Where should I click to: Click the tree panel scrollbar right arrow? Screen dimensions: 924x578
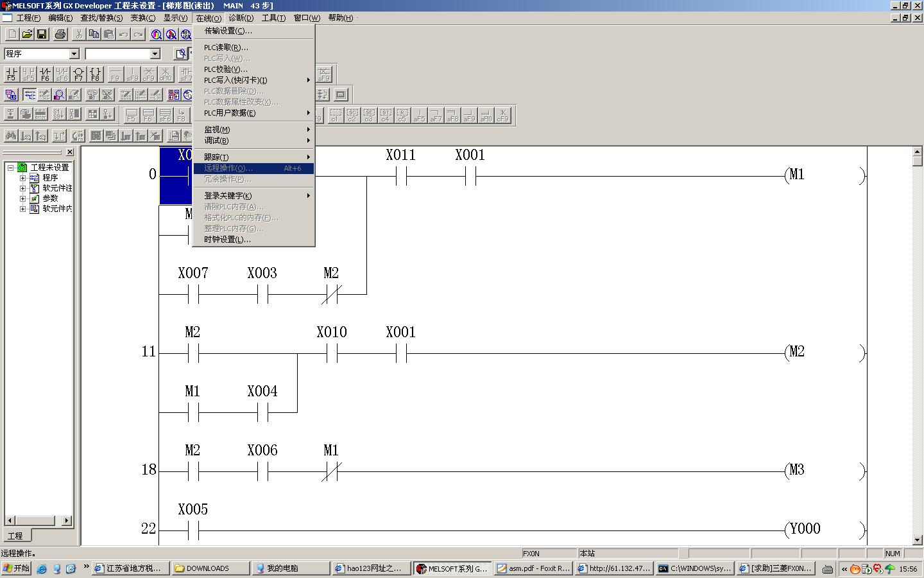point(67,520)
